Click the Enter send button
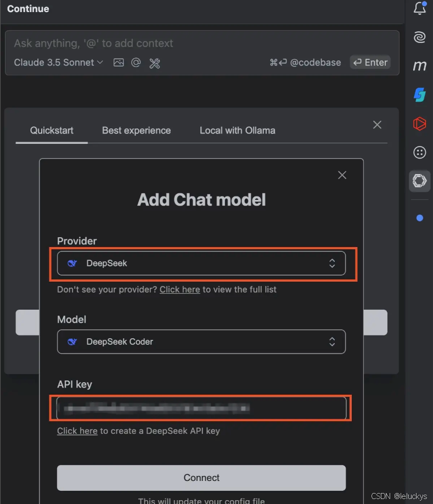This screenshot has height=504, width=433. point(370,63)
